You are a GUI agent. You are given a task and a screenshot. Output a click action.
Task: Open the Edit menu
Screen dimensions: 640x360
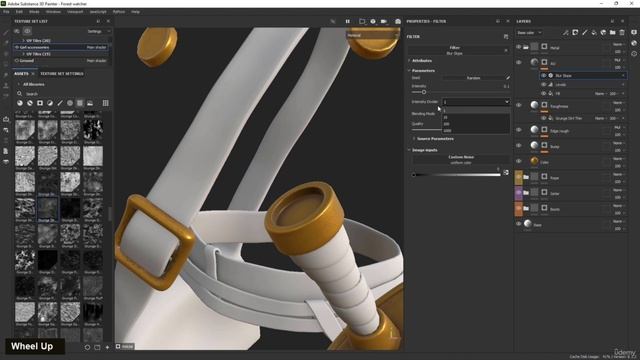19,12
